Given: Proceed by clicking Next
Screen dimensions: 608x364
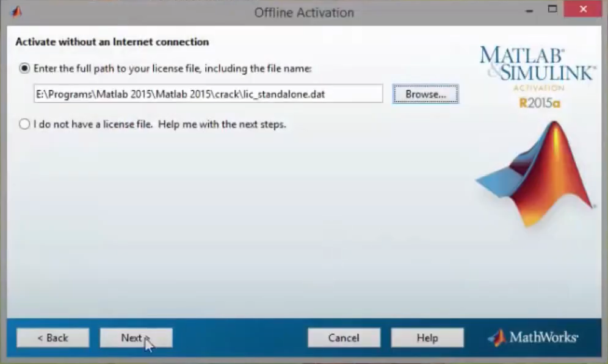Looking at the screenshot, I should tap(136, 338).
